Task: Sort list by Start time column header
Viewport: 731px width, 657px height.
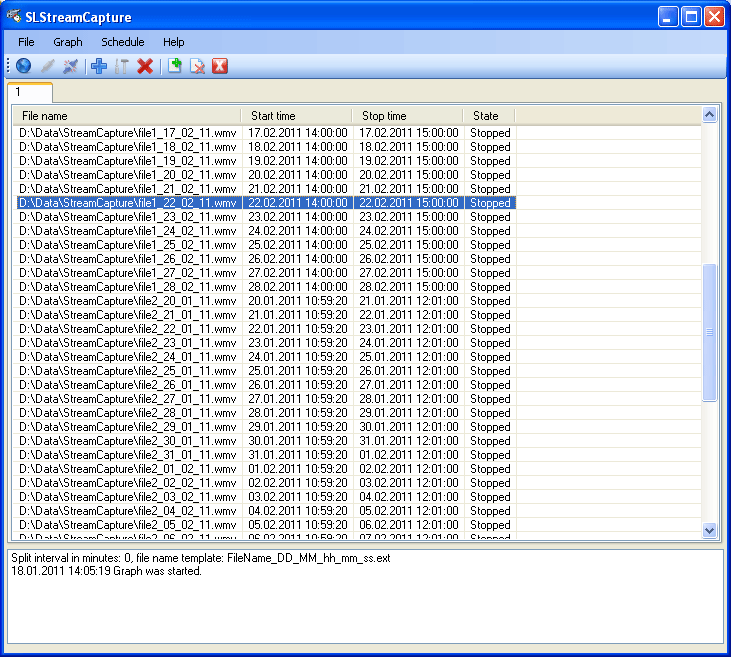Action: pos(297,116)
